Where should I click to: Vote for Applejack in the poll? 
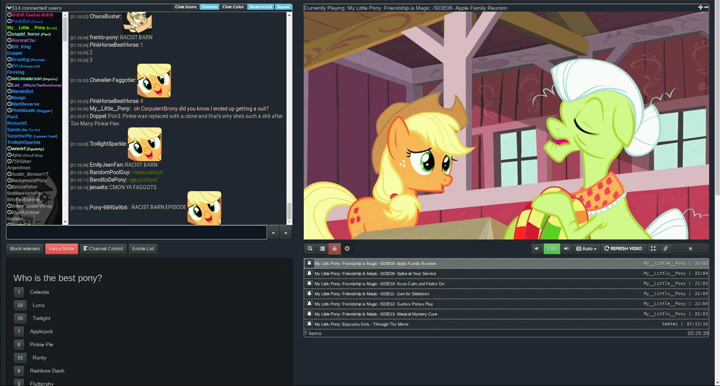pos(19,331)
